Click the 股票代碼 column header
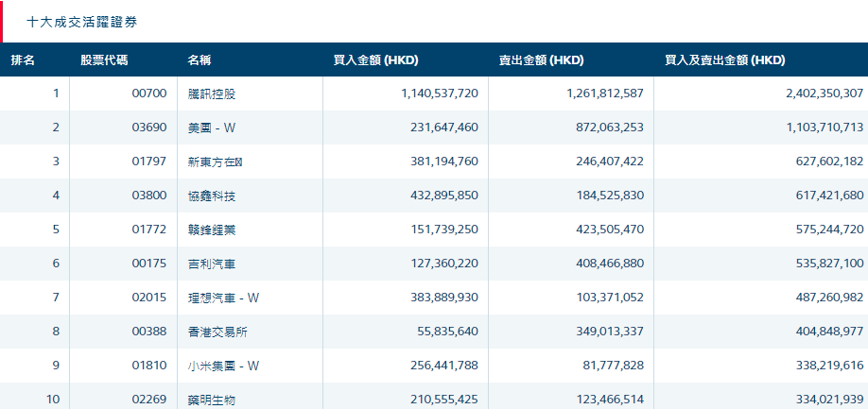The image size is (868, 409). point(104,60)
